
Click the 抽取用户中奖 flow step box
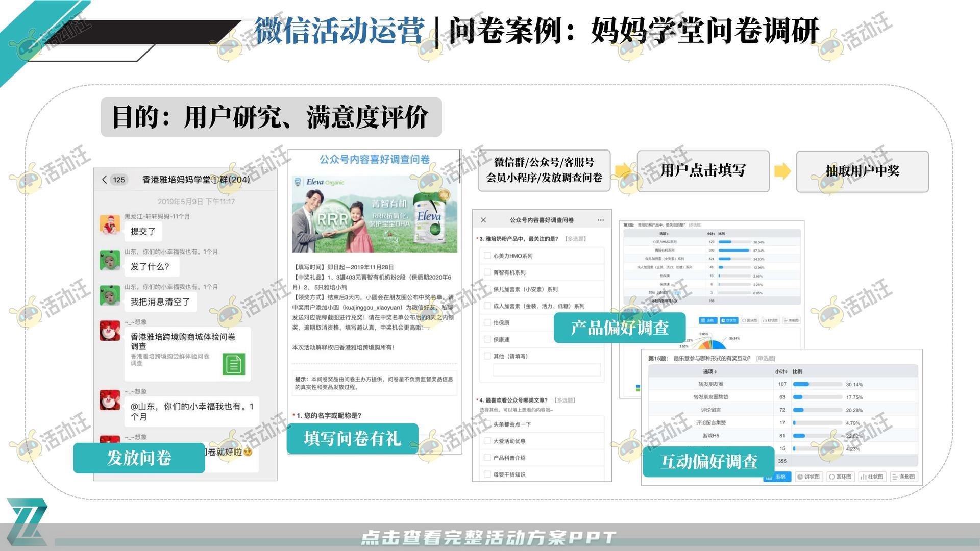(862, 171)
